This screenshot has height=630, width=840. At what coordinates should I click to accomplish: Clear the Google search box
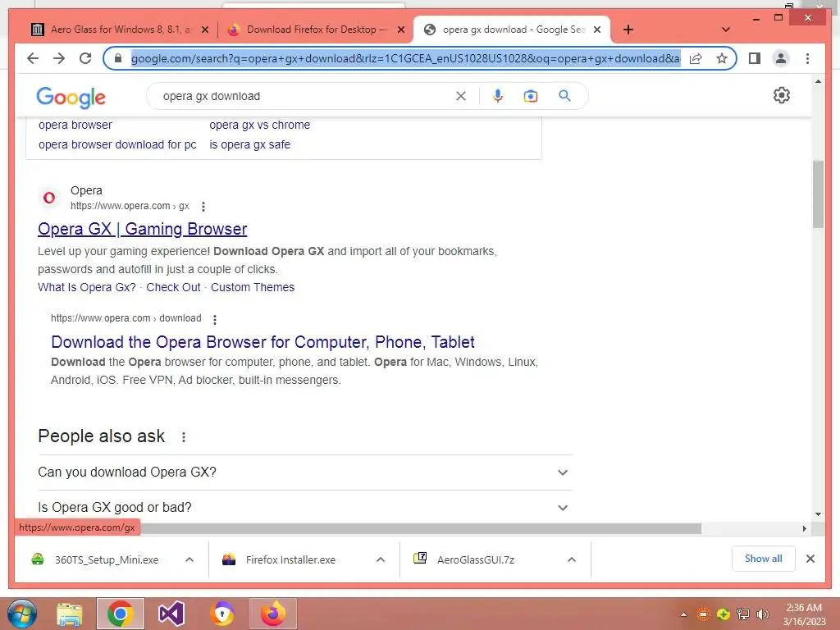point(461,96)
